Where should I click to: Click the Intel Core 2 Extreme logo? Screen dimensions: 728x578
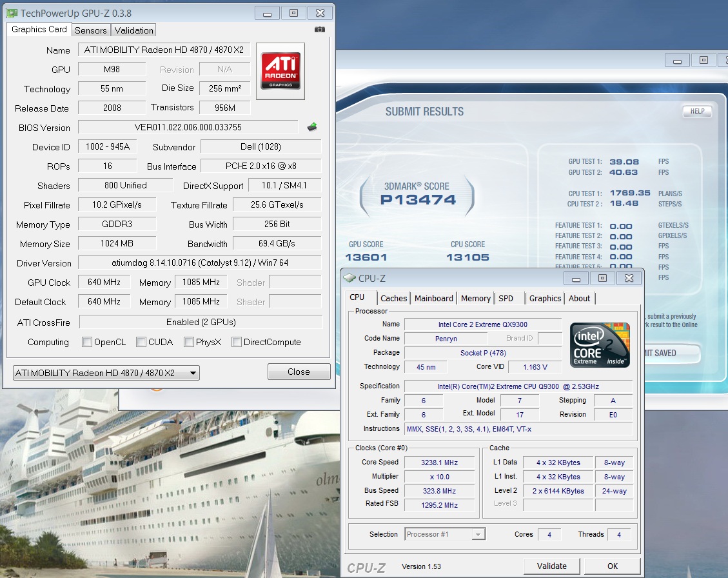point(600,345)
